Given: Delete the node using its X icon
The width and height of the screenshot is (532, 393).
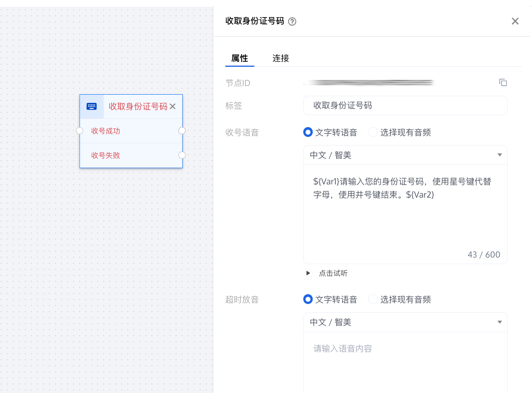Looking at the screenshot, I should 173,106.
